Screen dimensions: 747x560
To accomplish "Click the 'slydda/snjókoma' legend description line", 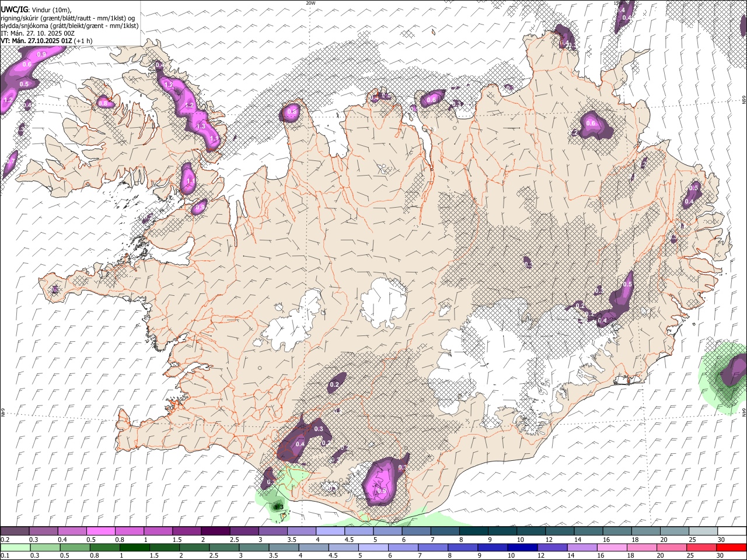I will (x=69, y=26).
